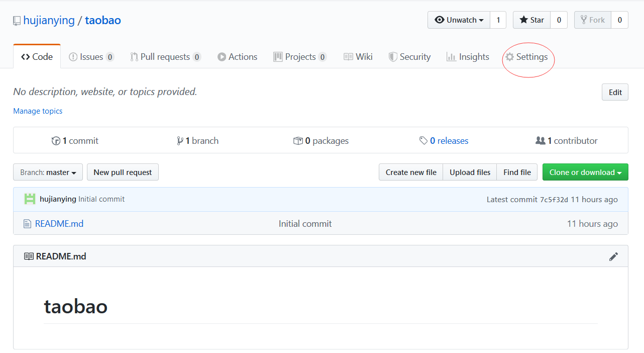The image size is (644, 353).
Task: Click the fork count next to Fork
Action: [620, 20]
